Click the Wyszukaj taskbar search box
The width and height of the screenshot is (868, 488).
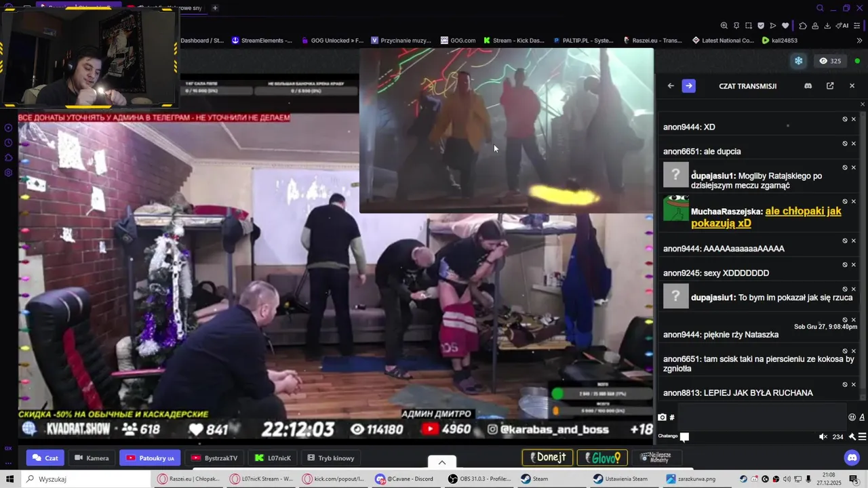click(x=85, y=479)
